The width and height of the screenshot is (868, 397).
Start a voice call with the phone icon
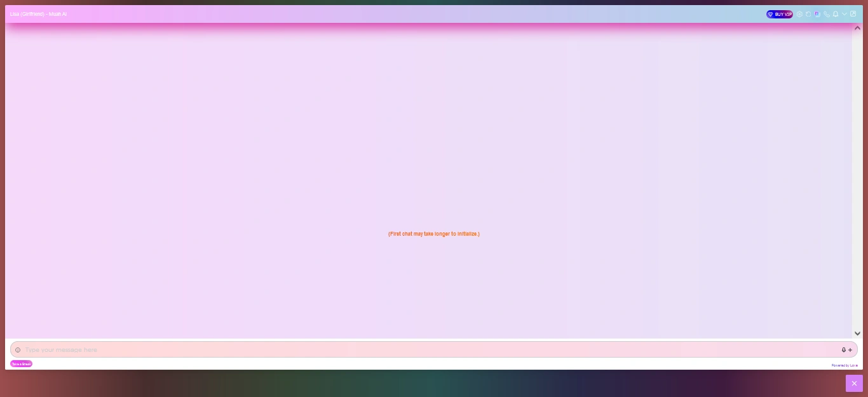pos(827,14)
